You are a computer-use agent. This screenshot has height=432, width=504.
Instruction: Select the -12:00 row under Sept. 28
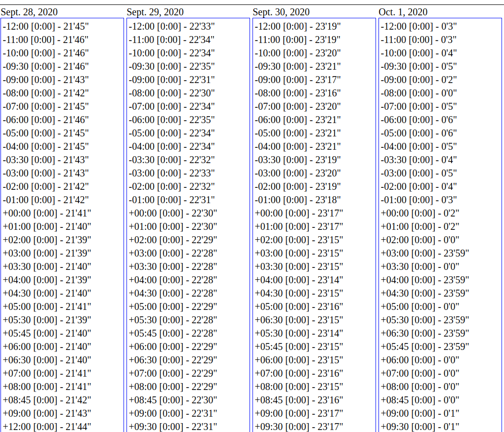tap(46, 26)
